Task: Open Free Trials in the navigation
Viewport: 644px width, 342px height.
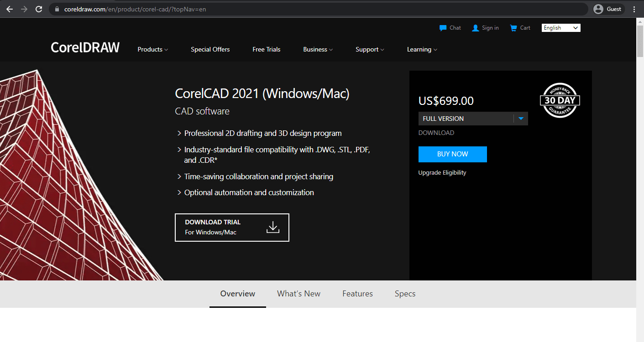Action: tap(267, 49)
